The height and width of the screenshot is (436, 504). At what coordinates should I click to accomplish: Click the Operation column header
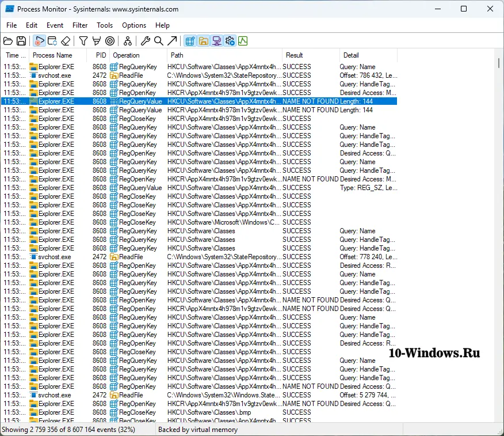click(x=138, y=55)
